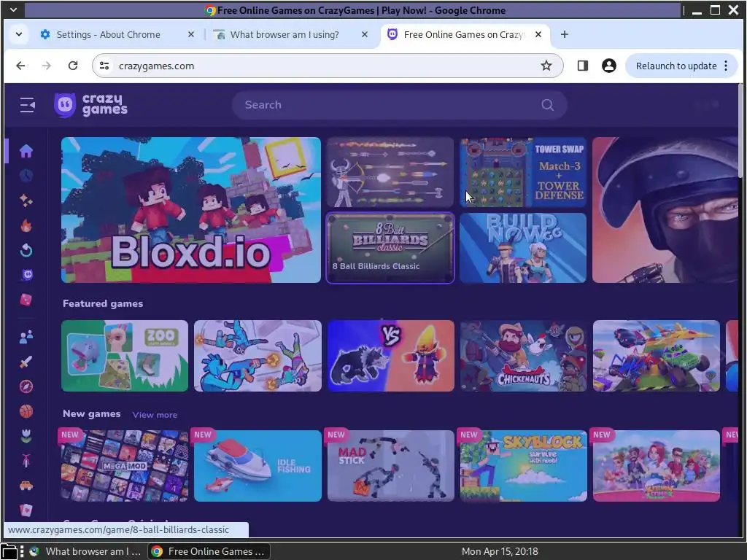This screenshot has width=747, height=560.
Task: Open bike category icon in sidebar
Action: [x=26, y=461]
